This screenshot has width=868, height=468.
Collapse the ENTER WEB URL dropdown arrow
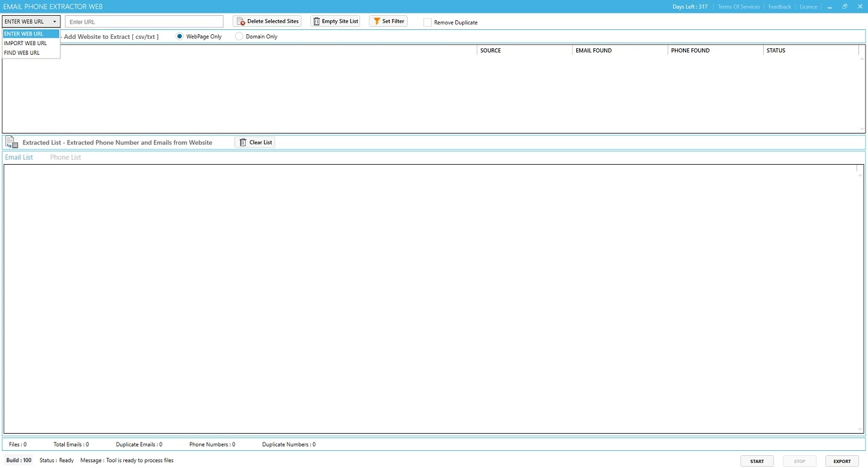[x=55, y=22]
